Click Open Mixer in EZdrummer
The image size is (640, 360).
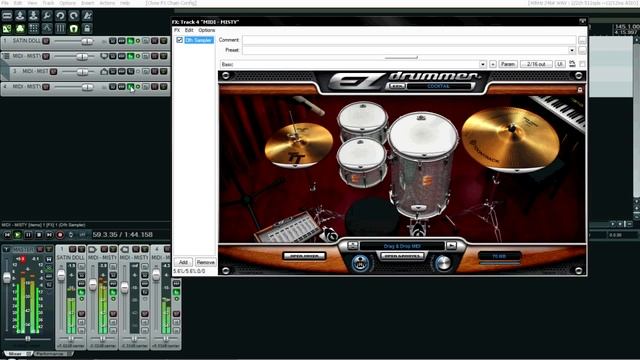click(304, 256)
